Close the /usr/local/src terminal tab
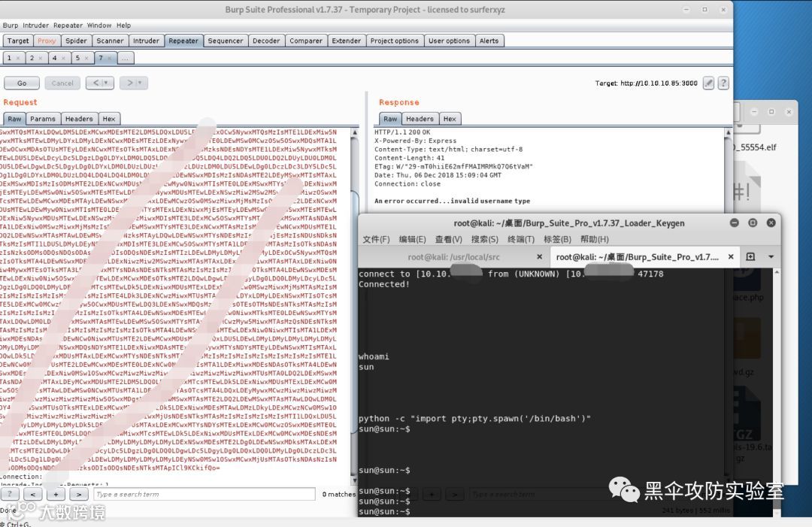The height and width of the screenshot is (527, 812). coord(539,257)
